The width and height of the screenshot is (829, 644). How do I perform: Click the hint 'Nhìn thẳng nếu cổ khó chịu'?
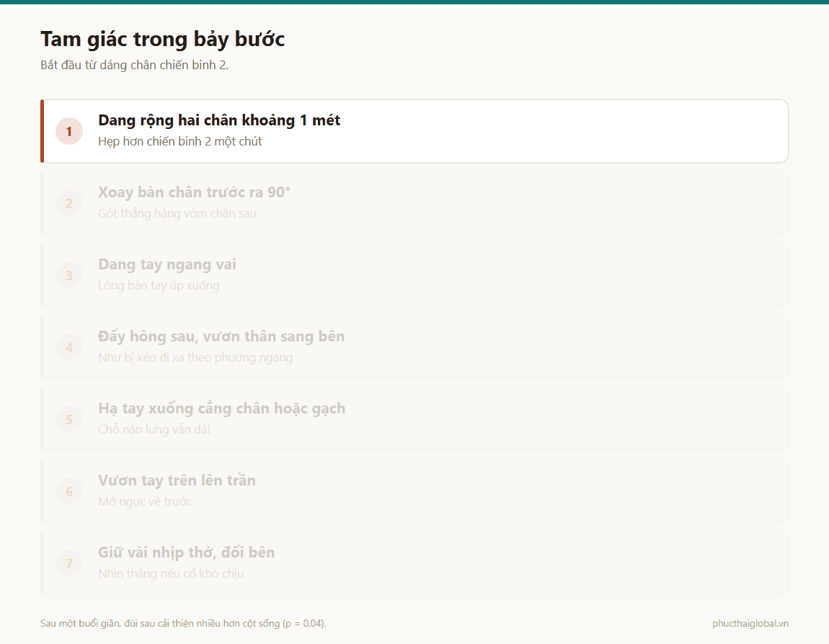171,573
